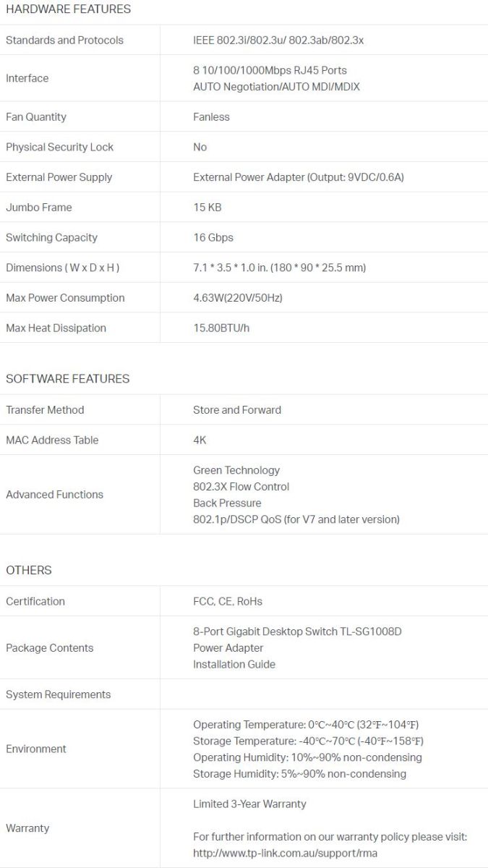Click the 15.80BTU/h heat dissipation value
This screenshot has height=868, width=488.
(x=222, y=328)
